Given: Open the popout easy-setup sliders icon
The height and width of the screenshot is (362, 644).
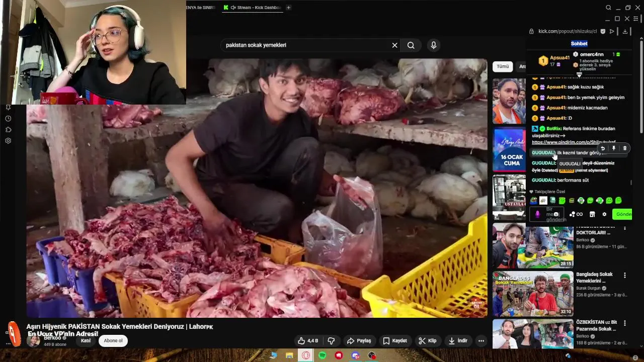Looking at the screenshot, I should pyautogui.click(x=635, y=19).
